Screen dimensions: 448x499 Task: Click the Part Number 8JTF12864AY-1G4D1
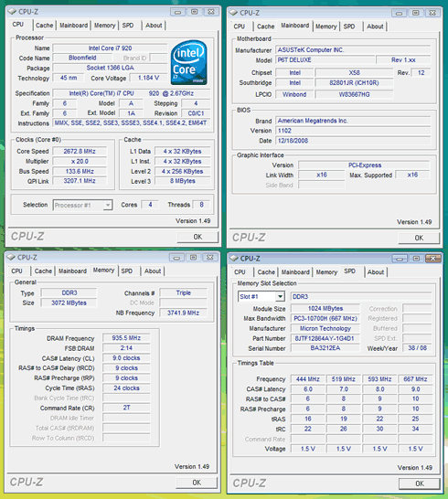(325, 338)
